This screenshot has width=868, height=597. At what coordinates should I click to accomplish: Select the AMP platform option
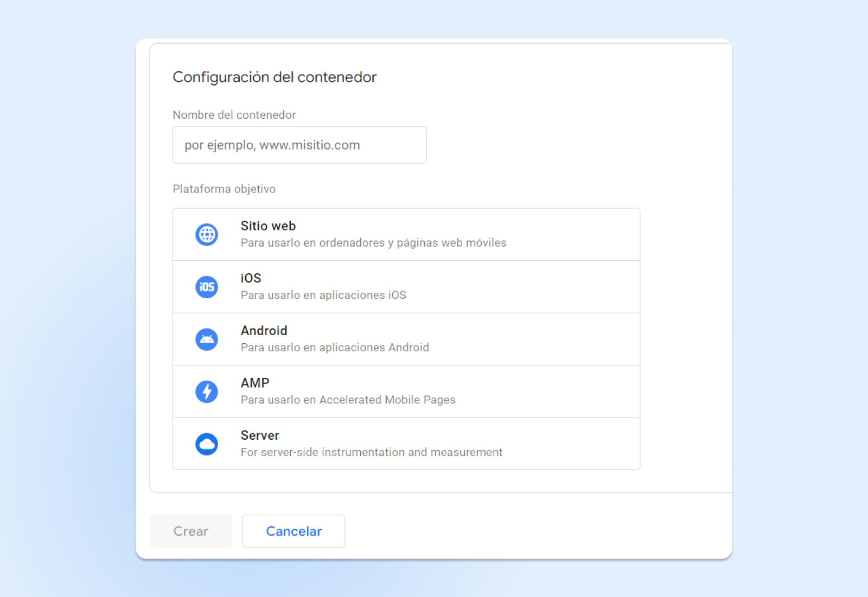pos(255,383)
